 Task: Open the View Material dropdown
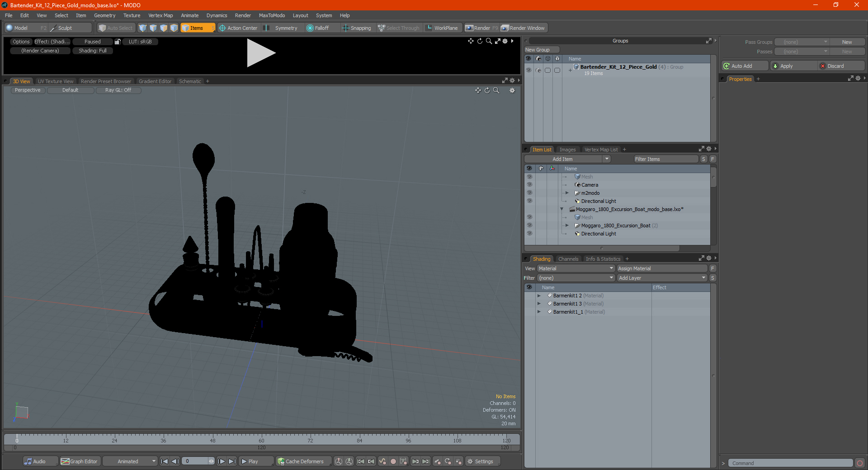[x=576, y=268]
